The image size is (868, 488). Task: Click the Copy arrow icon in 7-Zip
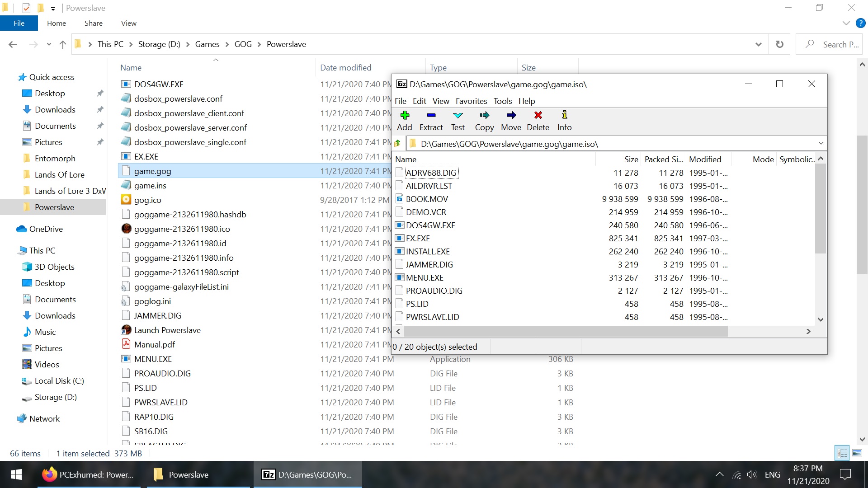(485, 115)
